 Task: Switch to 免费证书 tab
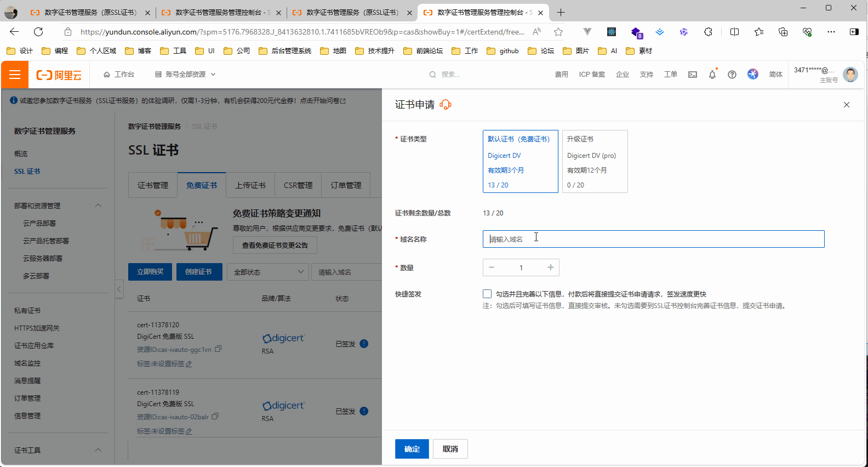tap(202, 185)
